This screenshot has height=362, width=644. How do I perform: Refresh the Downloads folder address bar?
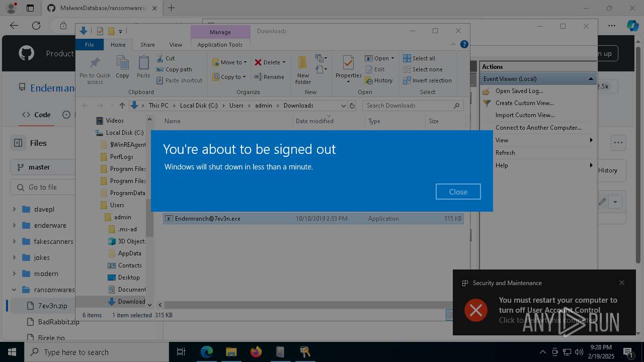click(352, 106)
